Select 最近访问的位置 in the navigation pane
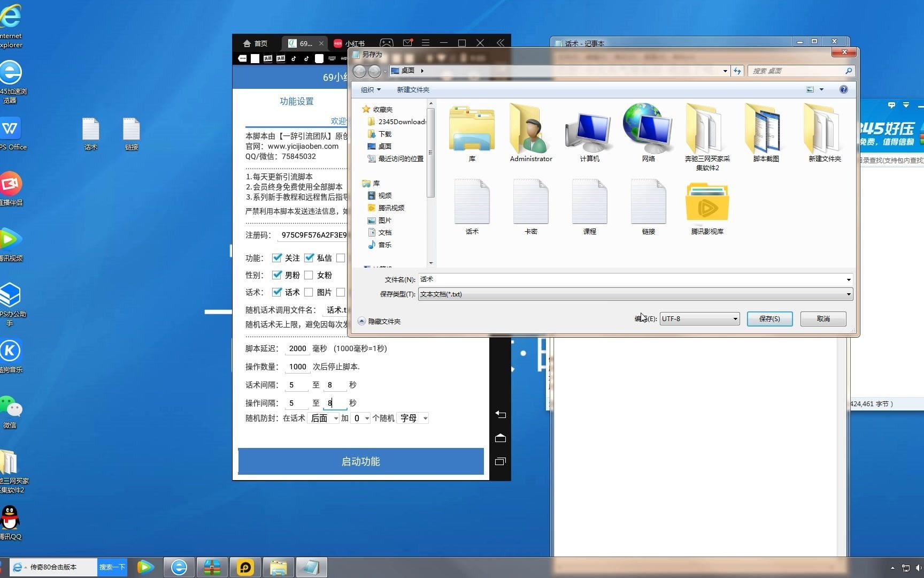The width and height of the screenshot is (924, 578). [396, 158]
